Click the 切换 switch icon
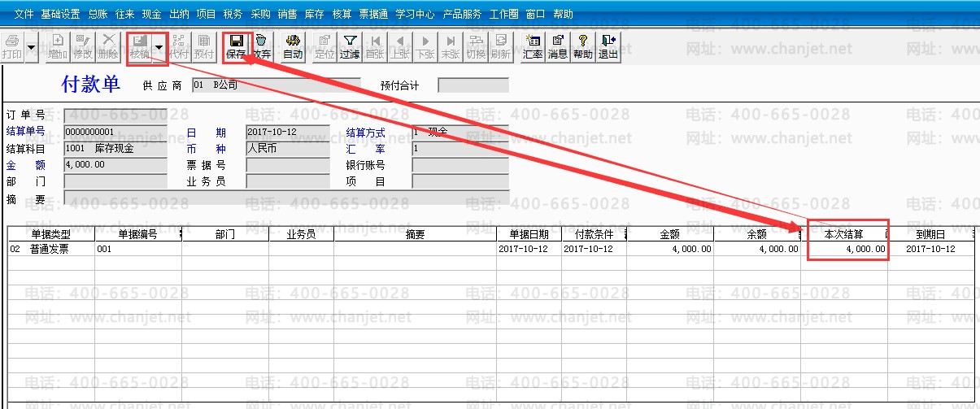980x409 pixels. click(x=476, y=46)
